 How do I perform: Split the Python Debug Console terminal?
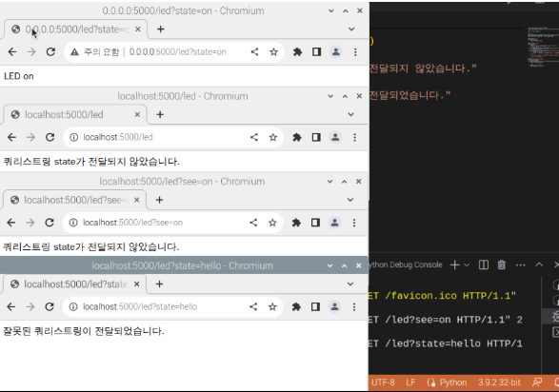pos(484,265)
